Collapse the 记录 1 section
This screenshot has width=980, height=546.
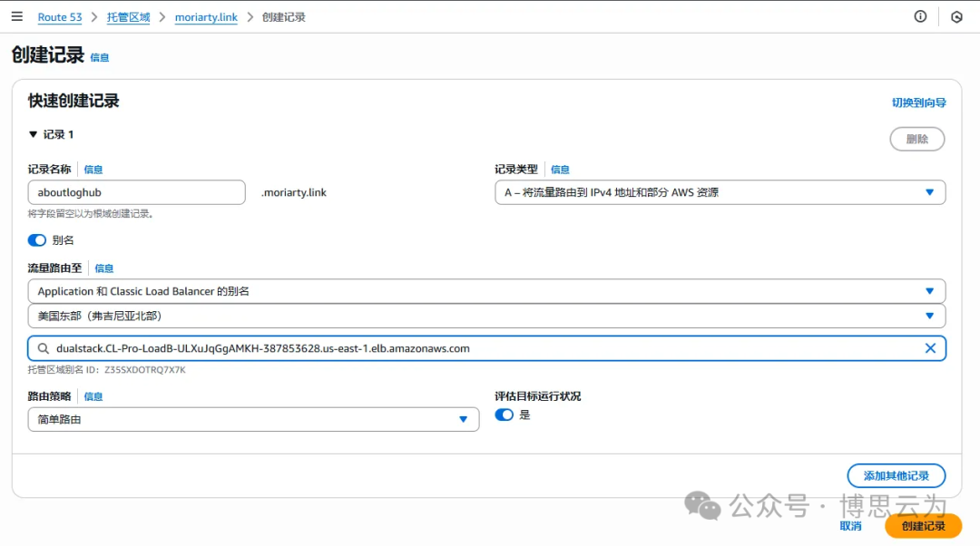pyautogui.click(x=34, y=134)
